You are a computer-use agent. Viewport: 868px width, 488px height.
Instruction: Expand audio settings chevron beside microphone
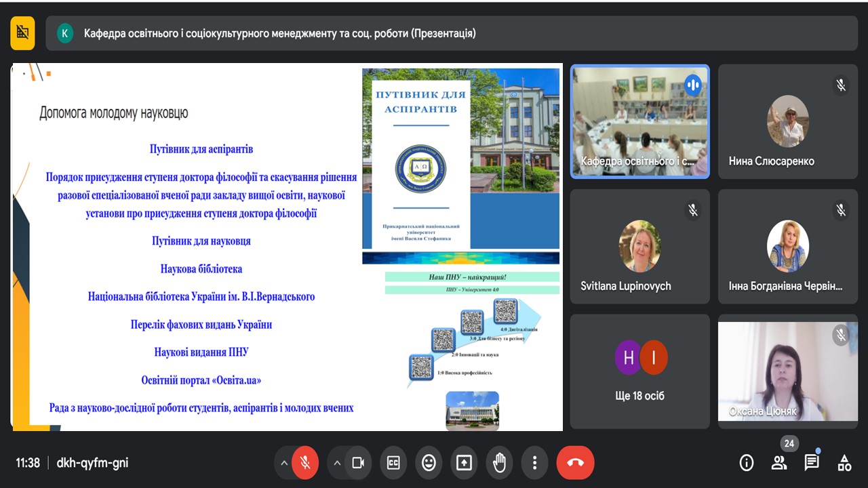pyautogui.click(x=283, y=463)
